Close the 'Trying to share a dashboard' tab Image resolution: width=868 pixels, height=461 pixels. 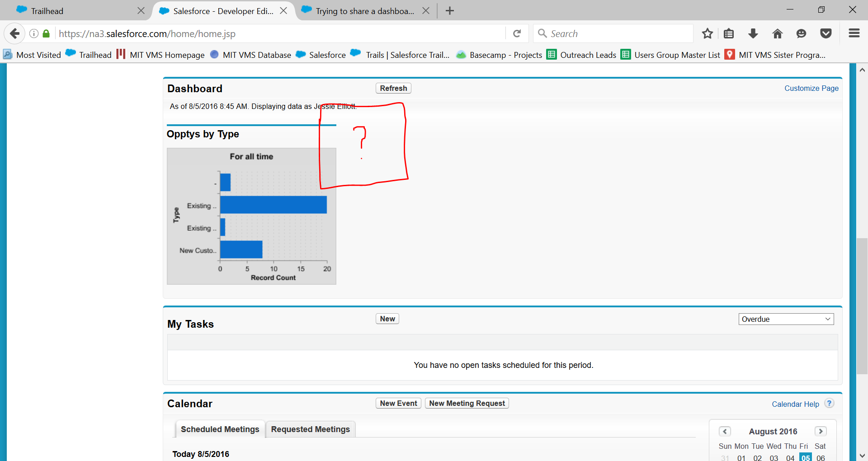pyautogui.click(x=426, y=10)
